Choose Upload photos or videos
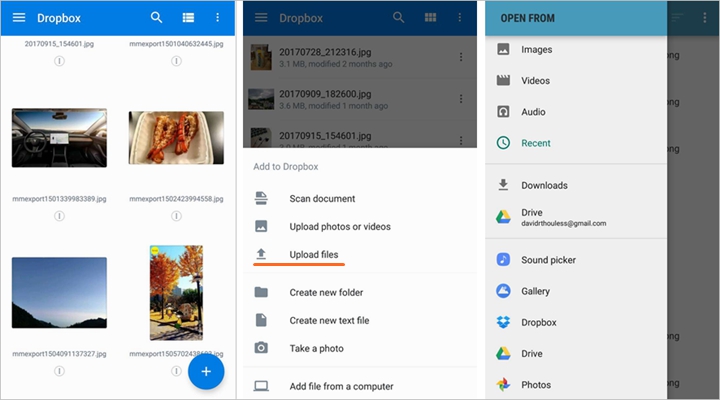 pyautogui.click(x=360, y=226)
